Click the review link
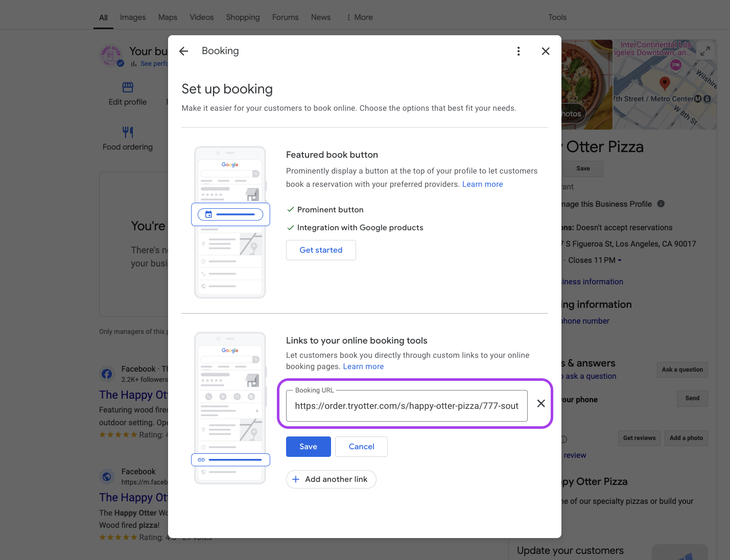This screenshot has height=560, width=730. click(575, 455)
